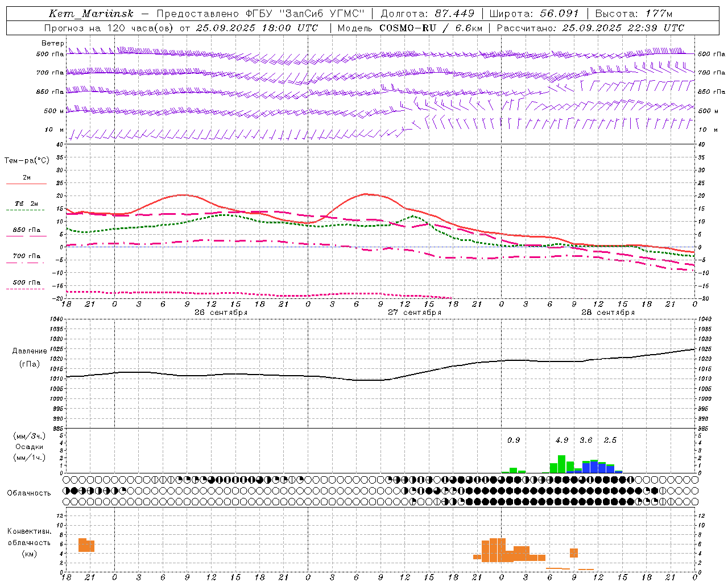
Task: Click the 'Давление' pressure panel label
Action: point(30,351)
